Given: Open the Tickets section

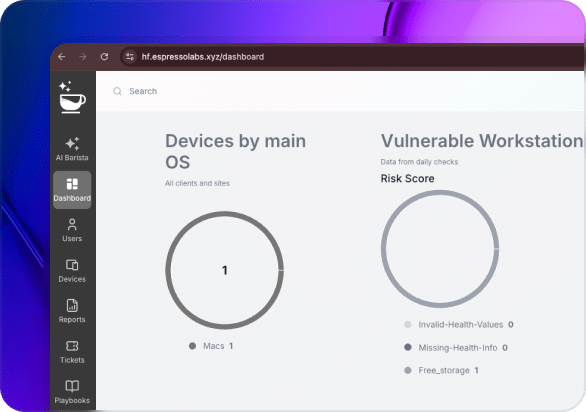Looking at the screenshot, I should click(x=72, y=352).
